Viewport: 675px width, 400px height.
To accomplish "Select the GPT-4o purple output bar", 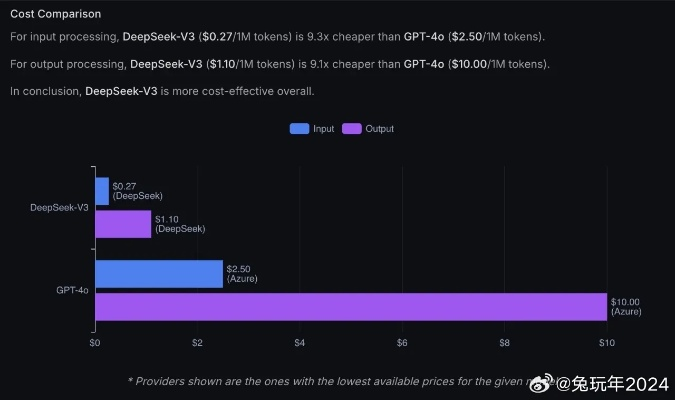I will [x=350, y=307].
